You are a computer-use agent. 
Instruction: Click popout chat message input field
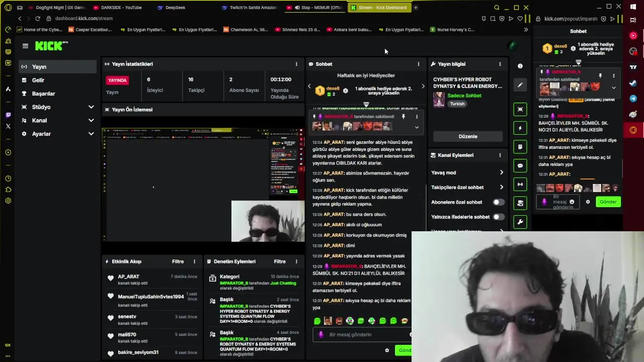coord(557,202)
